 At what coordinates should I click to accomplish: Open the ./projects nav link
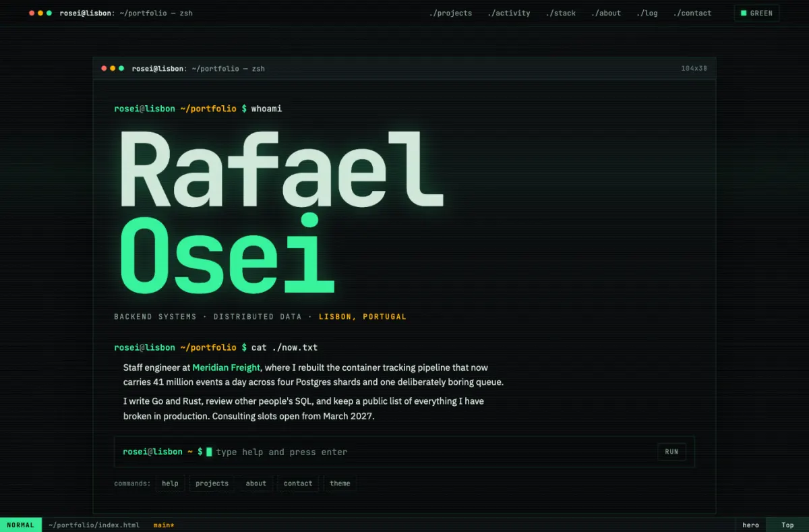pos(450,13)
